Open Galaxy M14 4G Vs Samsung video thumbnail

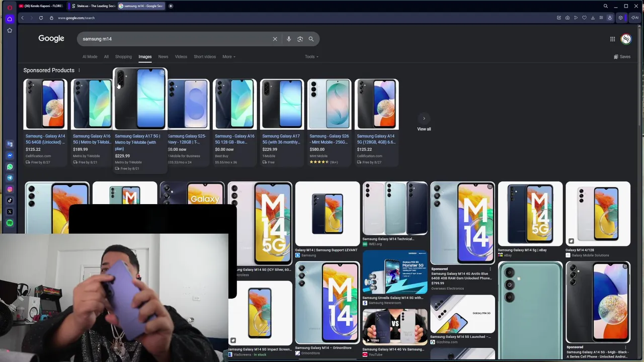[x=395, y=326]
